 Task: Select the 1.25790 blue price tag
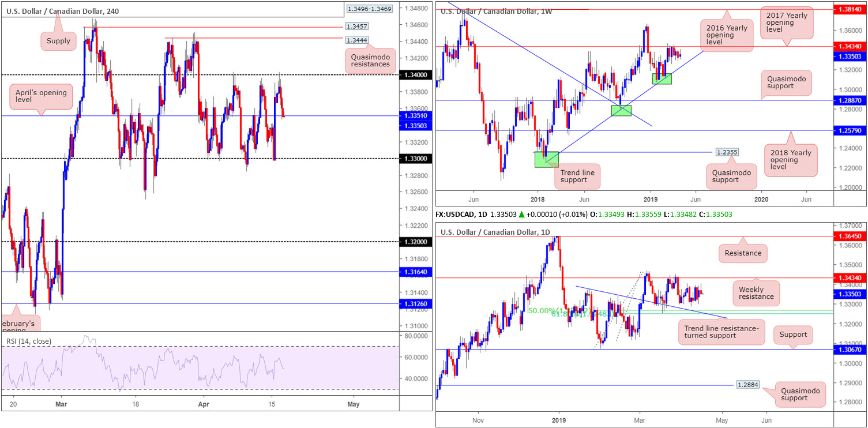point(851,131)
